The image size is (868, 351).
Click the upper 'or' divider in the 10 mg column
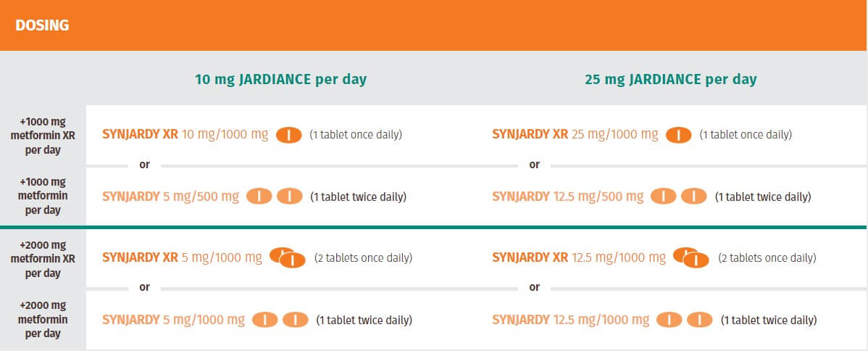[x=144, y=165]
